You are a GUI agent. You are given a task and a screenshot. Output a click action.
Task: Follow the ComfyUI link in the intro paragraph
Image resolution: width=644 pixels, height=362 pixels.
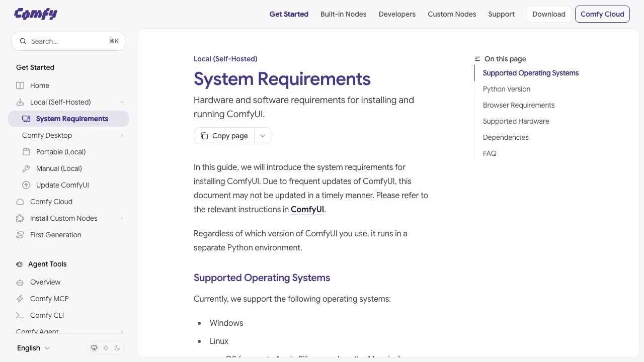[x=307, y=209]
